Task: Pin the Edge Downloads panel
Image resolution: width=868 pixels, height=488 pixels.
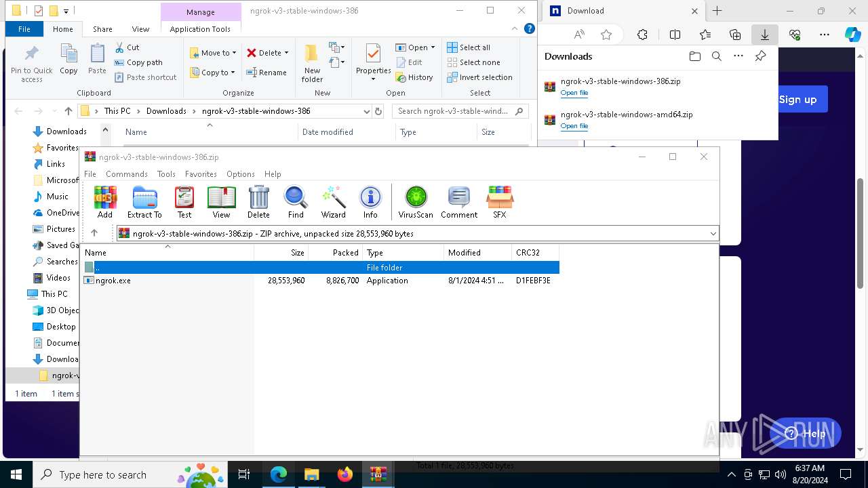Action: pos(761,56)
